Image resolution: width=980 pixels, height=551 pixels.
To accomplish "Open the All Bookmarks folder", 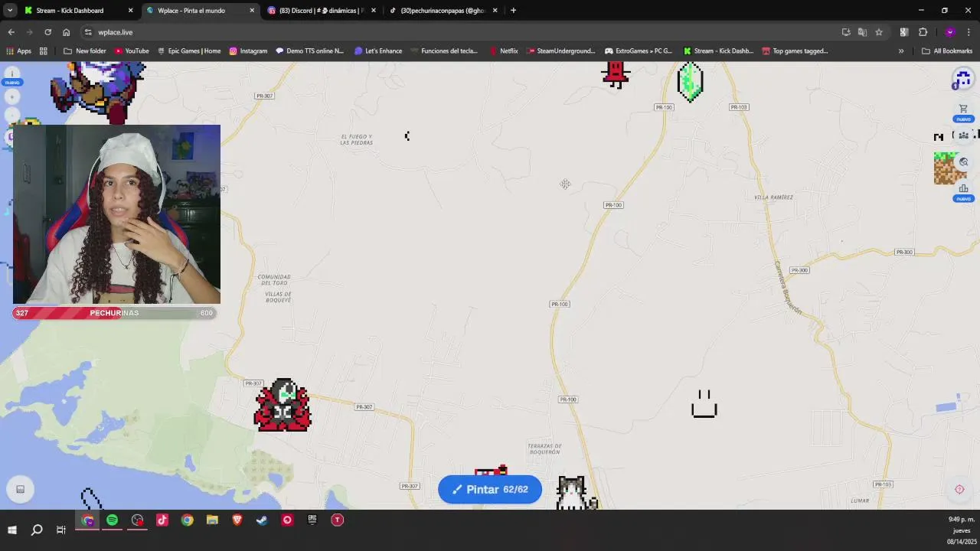I will tap(947, 51).
